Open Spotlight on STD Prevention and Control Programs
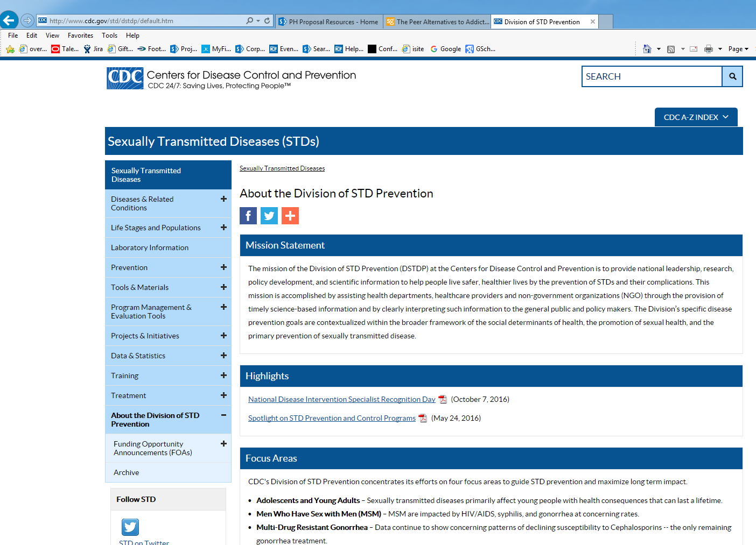 pos(332,418)
